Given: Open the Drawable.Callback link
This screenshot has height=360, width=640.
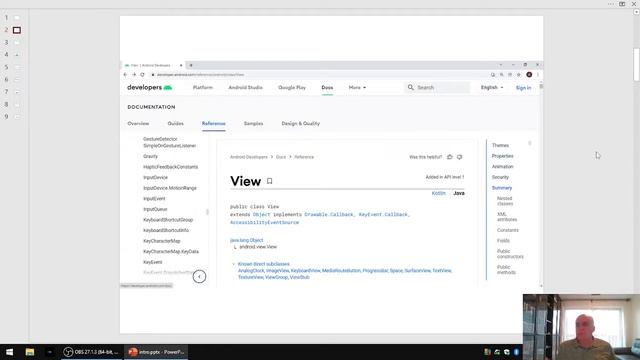Looking at the screenshot, I should pyautogui.click(x=329, y=215).
